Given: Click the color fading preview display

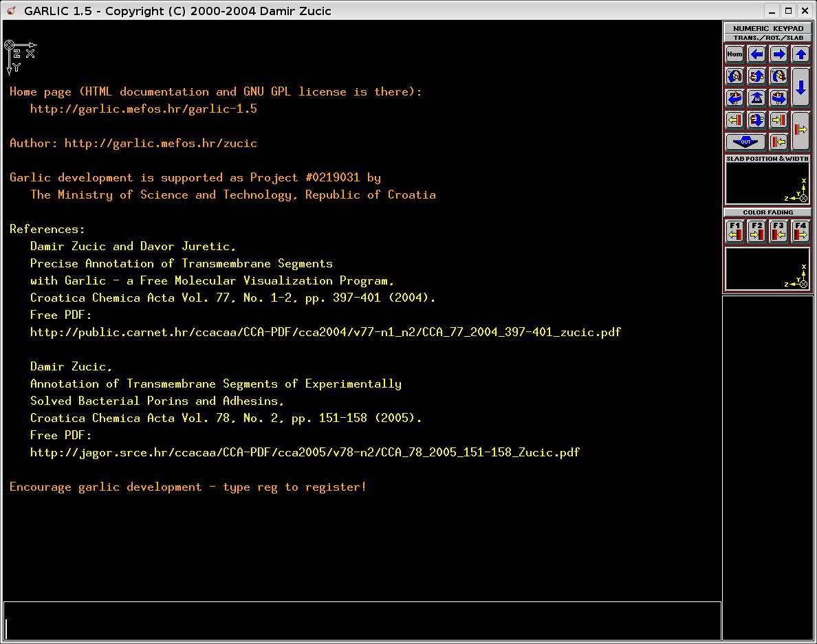Looking at the screenshot, I should click(767, 269).
